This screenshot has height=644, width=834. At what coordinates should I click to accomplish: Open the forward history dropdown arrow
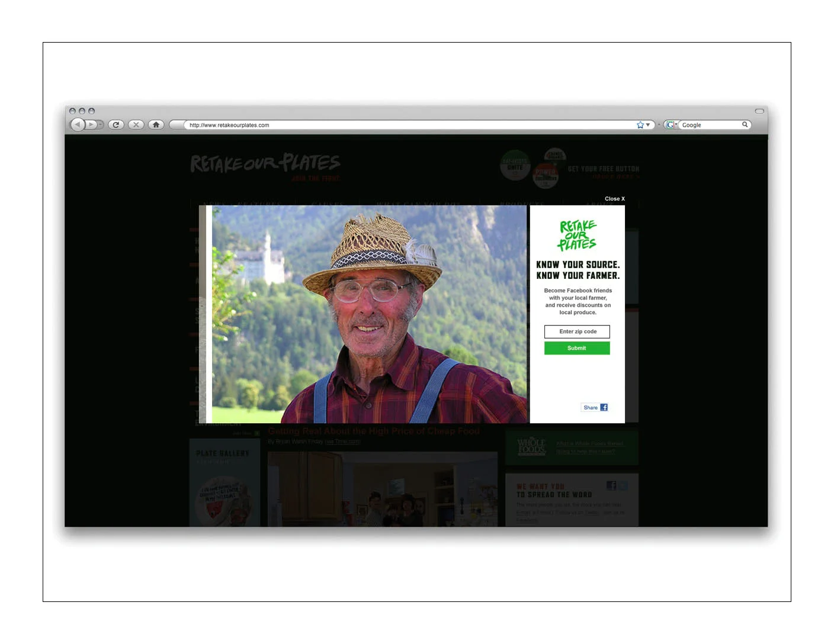[x=101, y=124]
